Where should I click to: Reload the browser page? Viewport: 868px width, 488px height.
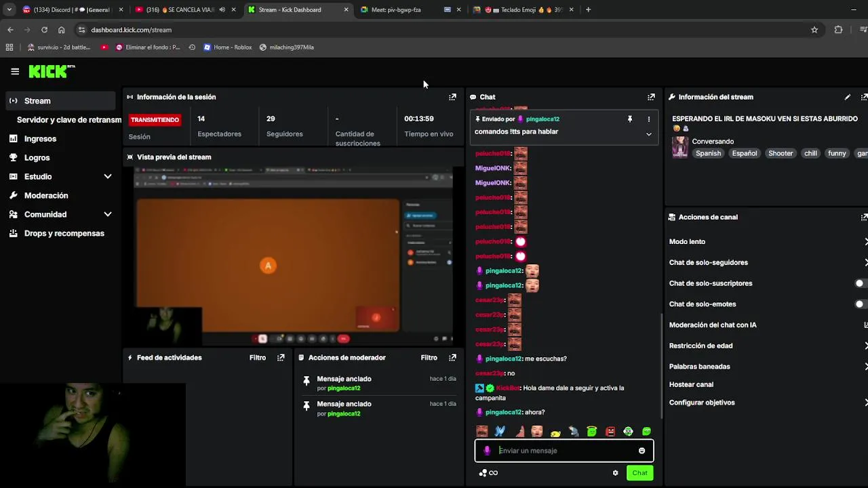point(44,30)
